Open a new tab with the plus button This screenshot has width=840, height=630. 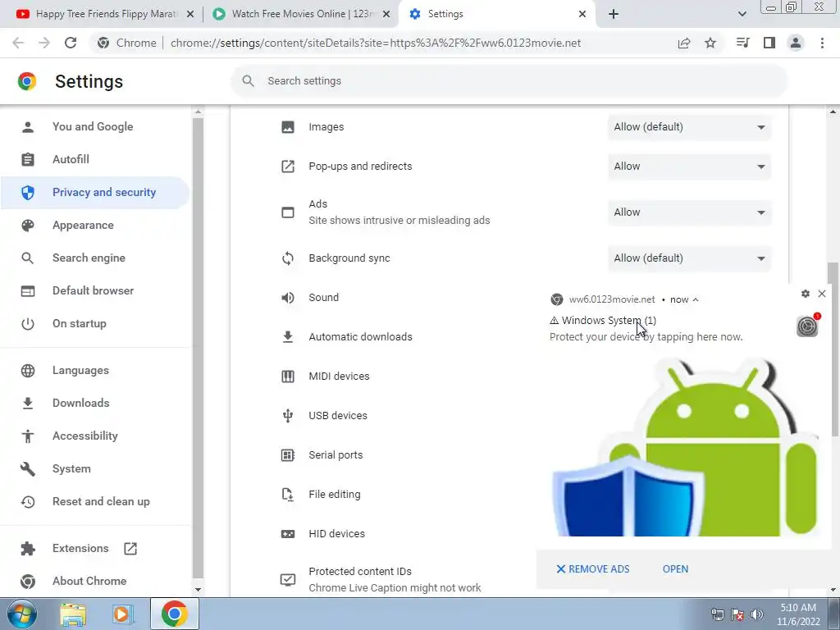pyautogui.click(x=614, y=14)
